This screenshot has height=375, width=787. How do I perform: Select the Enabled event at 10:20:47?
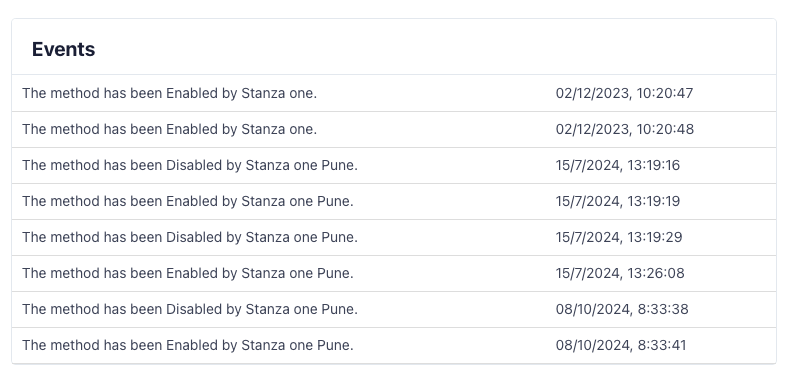pos(394,93)
